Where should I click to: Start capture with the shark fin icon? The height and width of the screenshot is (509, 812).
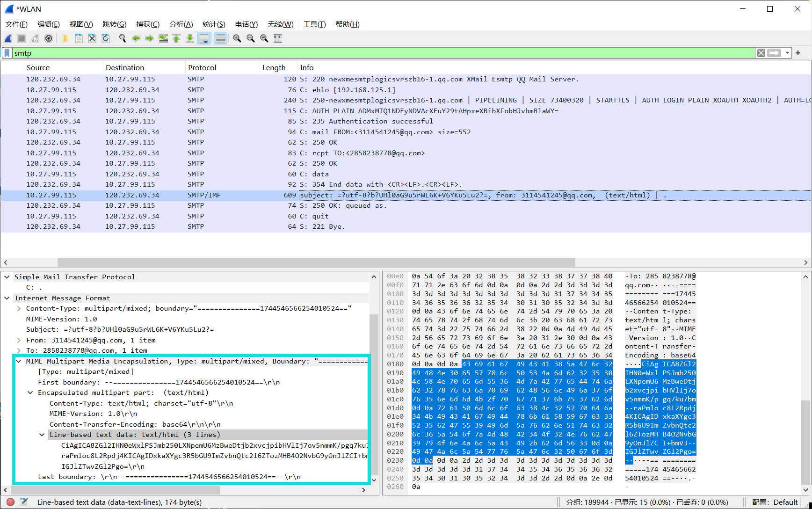[8, 38]
